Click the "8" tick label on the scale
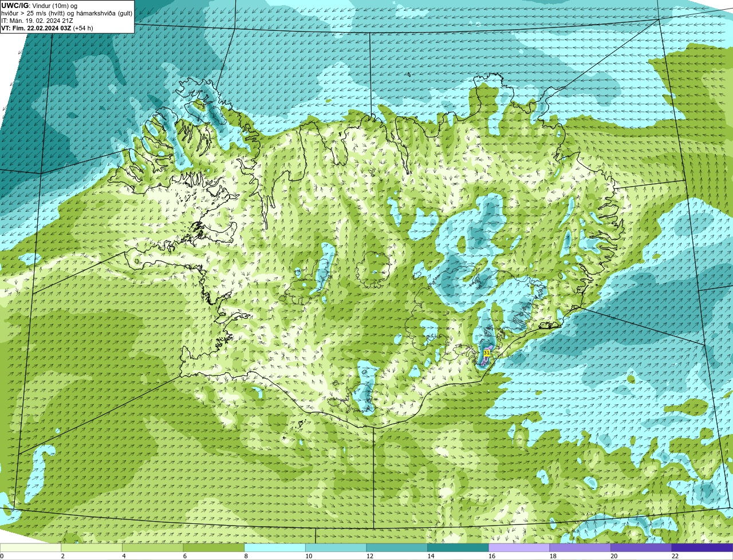This screenshot has height=560, width=733. coord(246,556)
